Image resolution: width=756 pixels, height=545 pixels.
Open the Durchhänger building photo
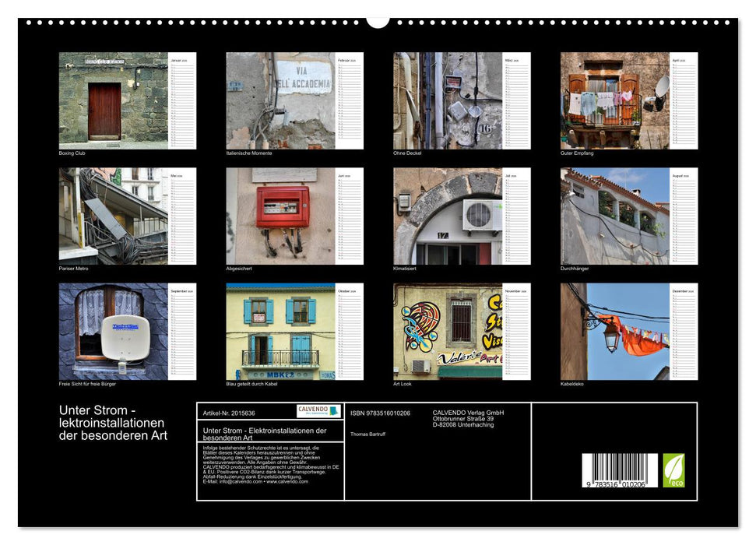click(x=615, y=216)
